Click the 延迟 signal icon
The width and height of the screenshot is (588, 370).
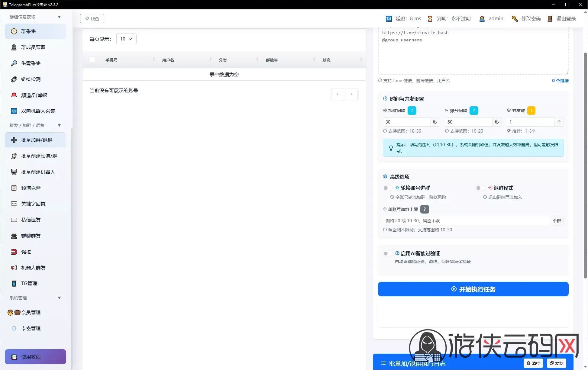389,19
